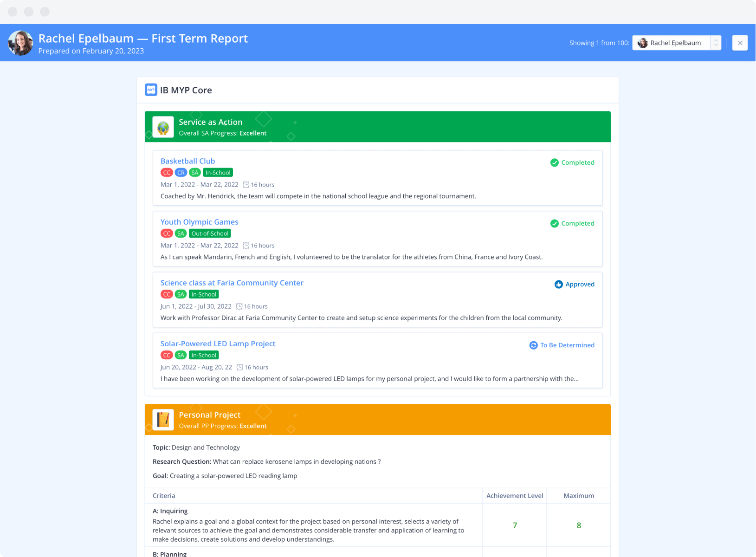Image resolution: width=756 pixels, height=557 pixels.
Task: Click the Out-of-School tag on Youth Olympic Games
Action: click(210, 233)
